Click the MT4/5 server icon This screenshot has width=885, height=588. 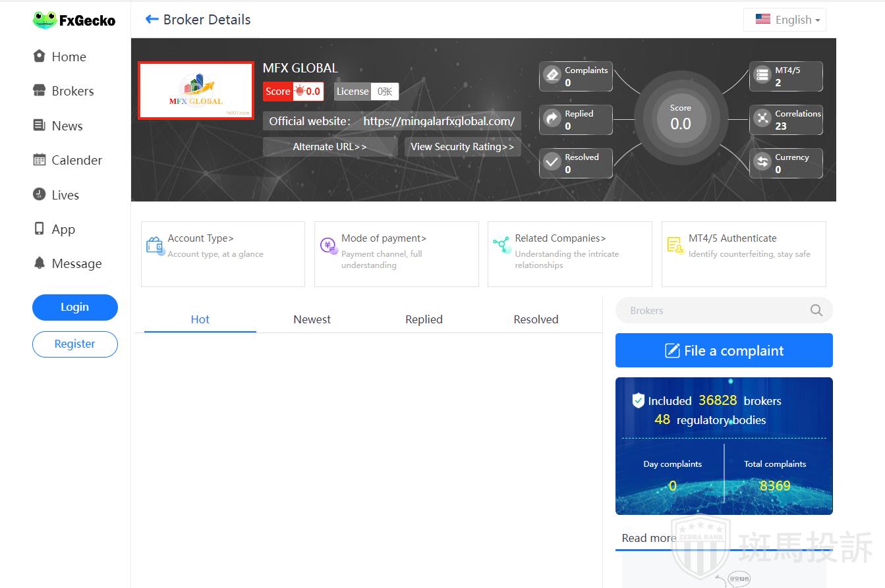[762, 75]
